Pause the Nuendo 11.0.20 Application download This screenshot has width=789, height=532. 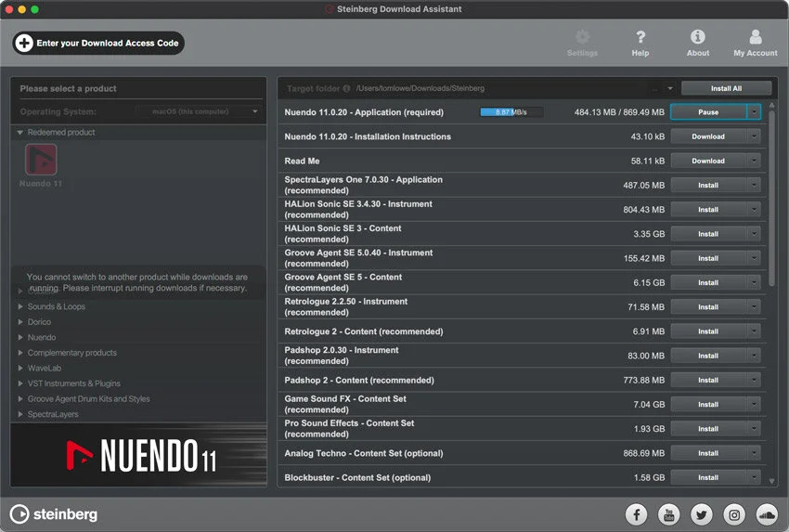tap(708, 112)
